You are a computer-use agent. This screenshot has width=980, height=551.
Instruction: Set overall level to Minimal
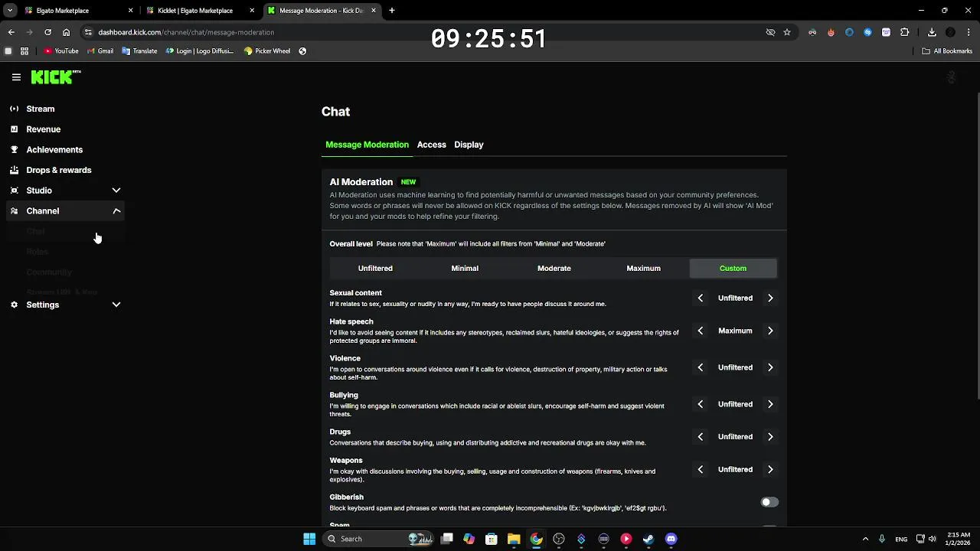(465, 269)
